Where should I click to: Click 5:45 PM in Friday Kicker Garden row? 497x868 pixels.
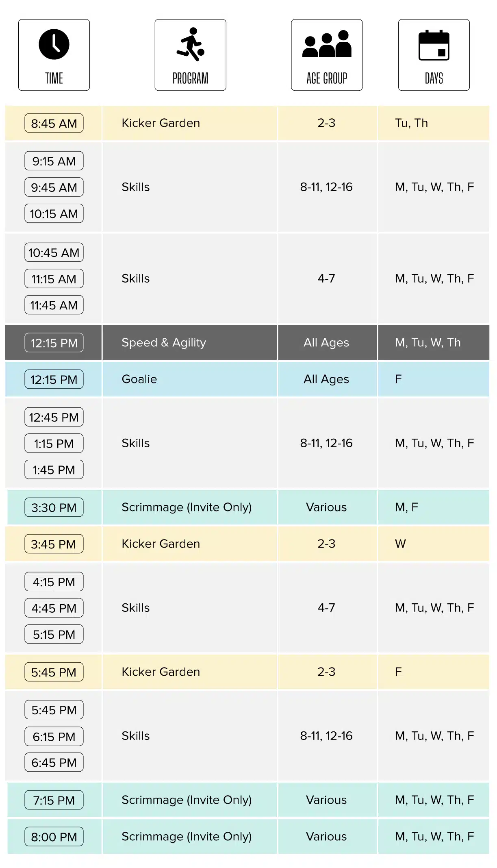(x=54, y=672)
